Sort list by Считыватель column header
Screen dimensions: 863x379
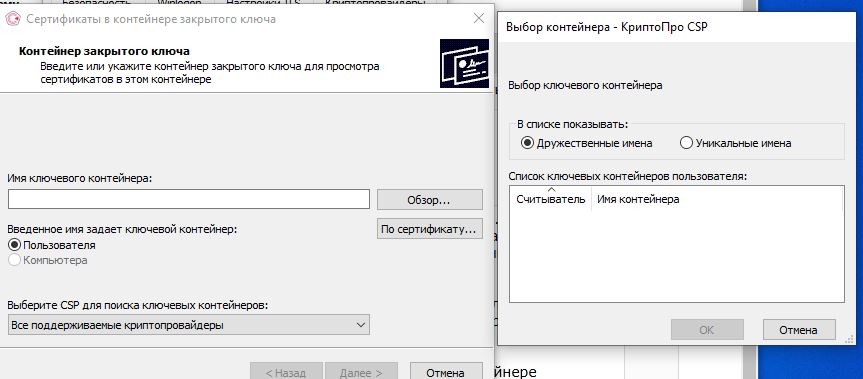pos(550,199)
